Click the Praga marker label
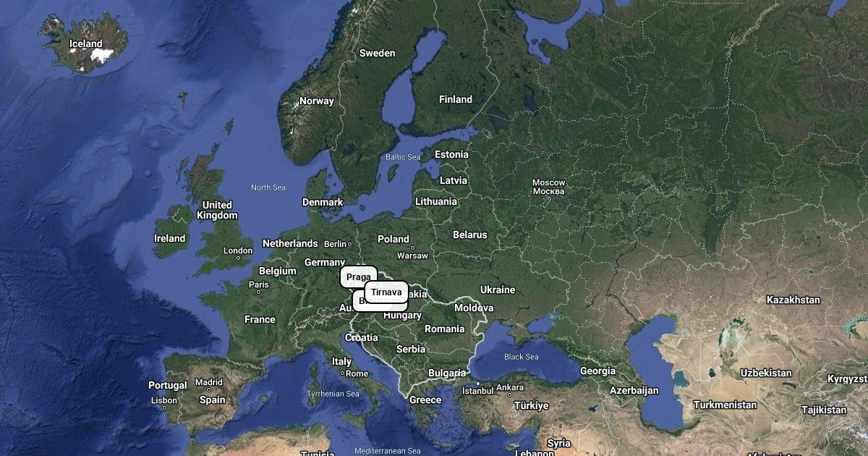Screen dimensions: 868x456 click(x=359, y=277)
